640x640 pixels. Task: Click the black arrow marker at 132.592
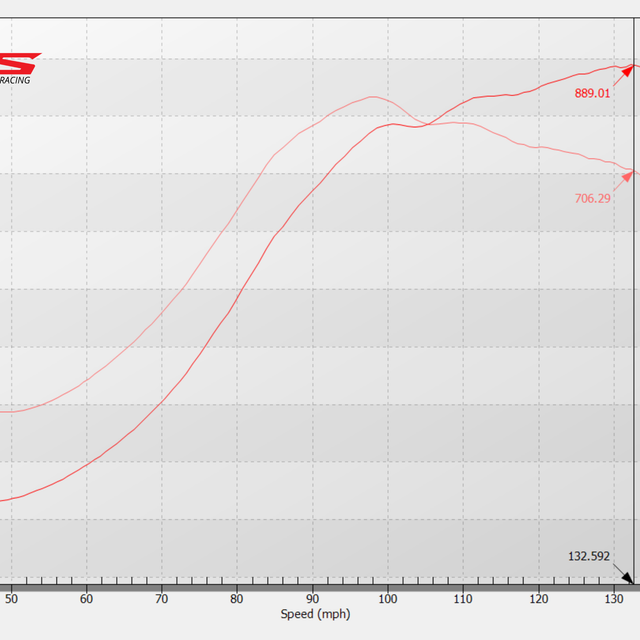point(627,578)
